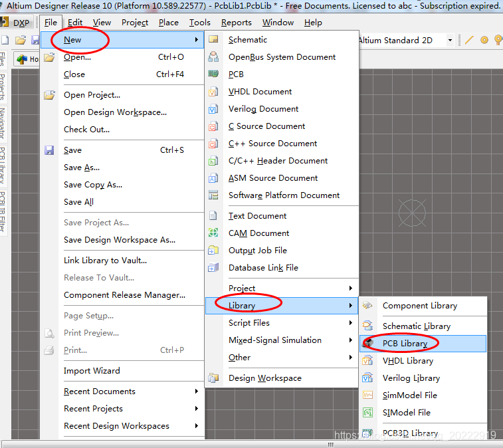Screen dimensions: 503x448
Task: Click the VHDL Document icon
Action: pos(213,92)
